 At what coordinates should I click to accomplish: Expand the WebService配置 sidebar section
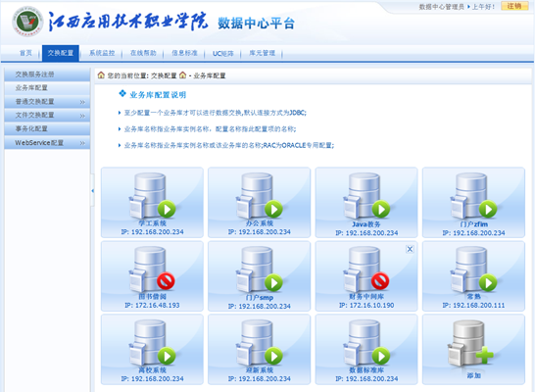(47, 143)
